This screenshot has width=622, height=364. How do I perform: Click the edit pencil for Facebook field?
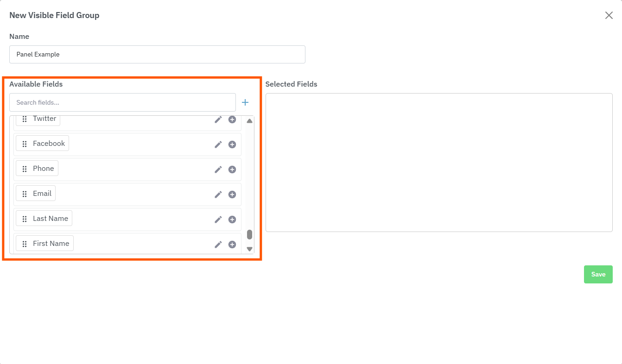tap(218, 144)
